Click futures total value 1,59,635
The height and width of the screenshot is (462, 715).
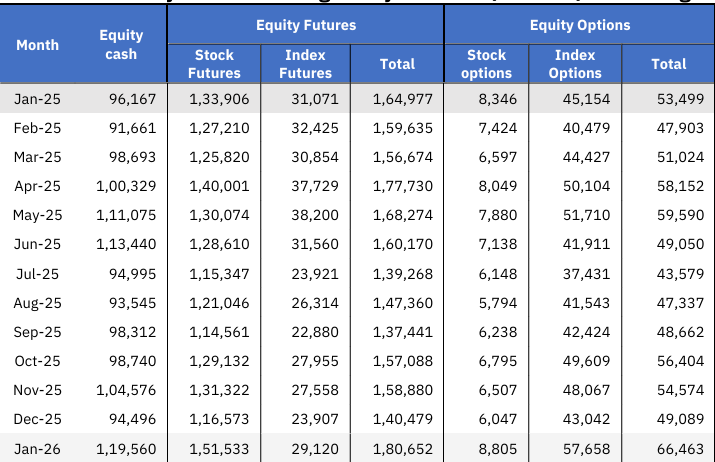403,128
